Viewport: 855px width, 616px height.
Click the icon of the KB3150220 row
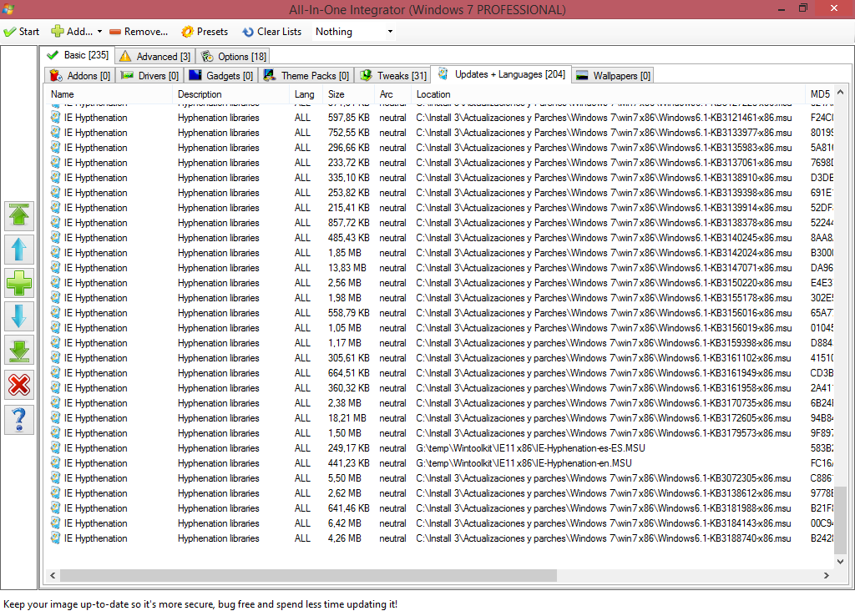pyautogui.click(x=55, y=283)
